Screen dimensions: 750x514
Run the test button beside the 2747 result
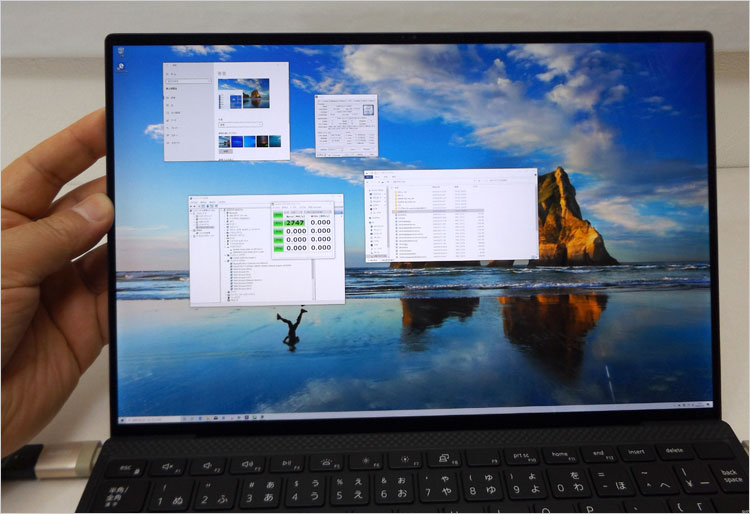[x=278, y=223]
